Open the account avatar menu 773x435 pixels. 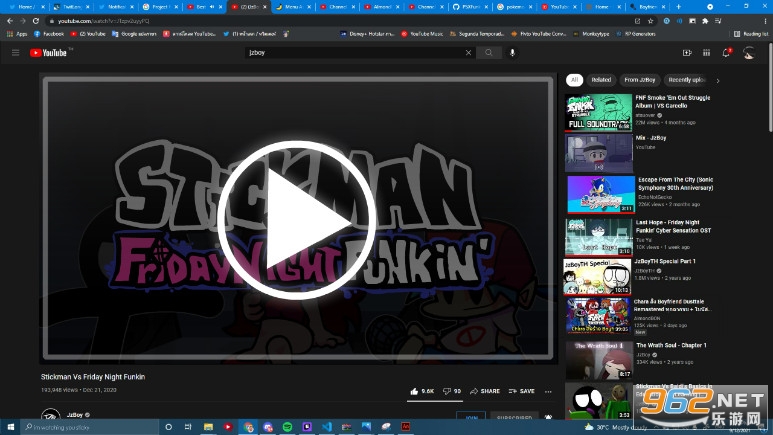(x=749, y=53)
